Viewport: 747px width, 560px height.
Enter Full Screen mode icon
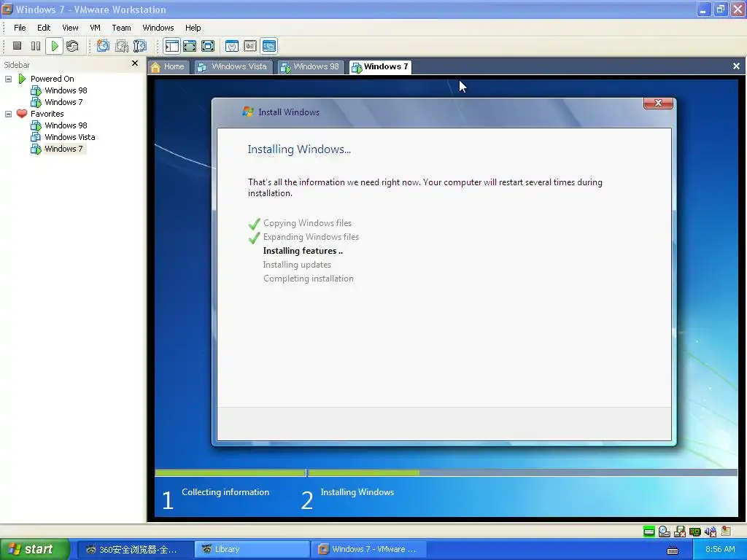point(208,46)
